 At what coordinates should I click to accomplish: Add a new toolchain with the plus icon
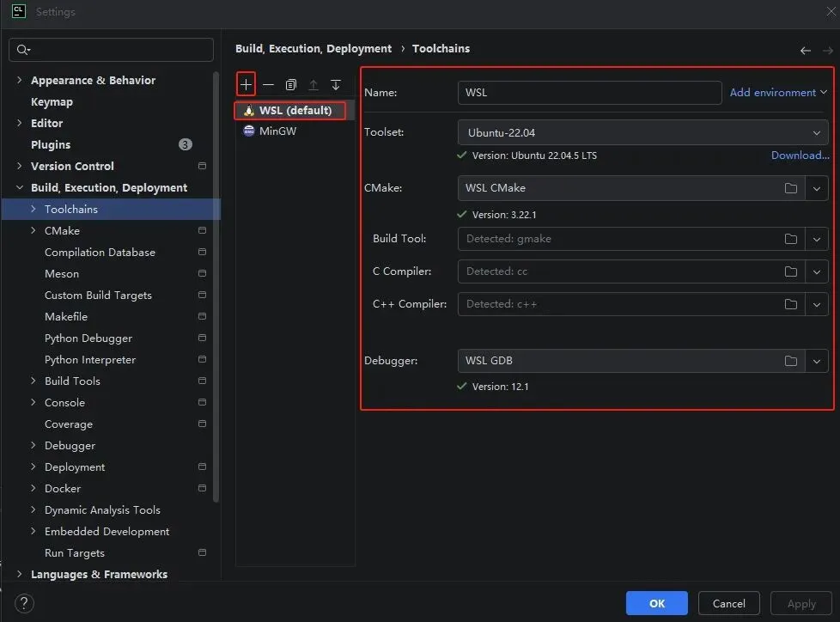246,85
